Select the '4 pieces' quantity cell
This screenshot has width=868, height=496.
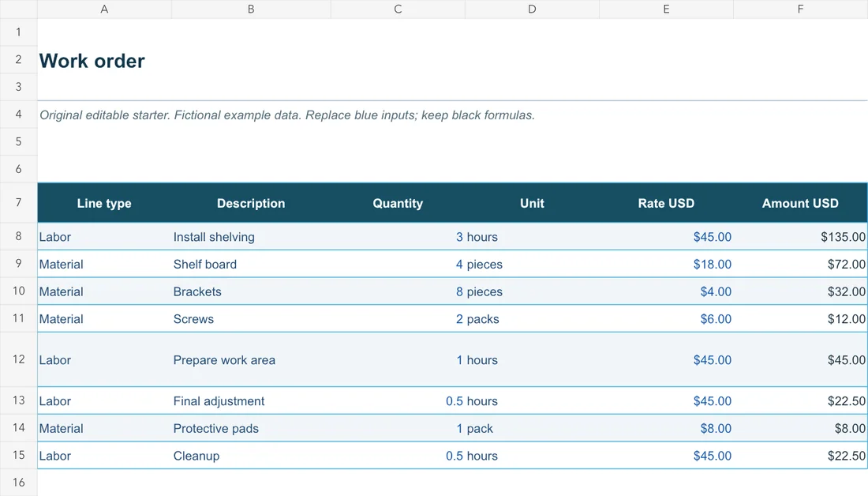pos(398,264)
